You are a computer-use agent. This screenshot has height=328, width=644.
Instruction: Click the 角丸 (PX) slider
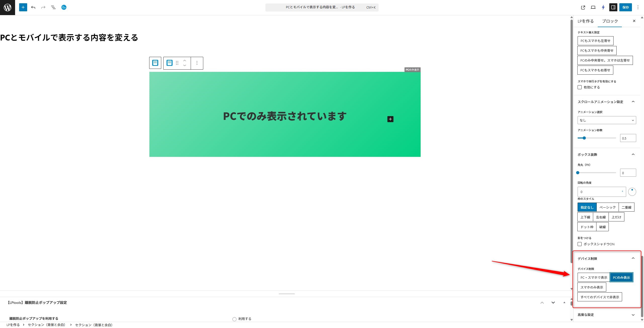(597, 173)
